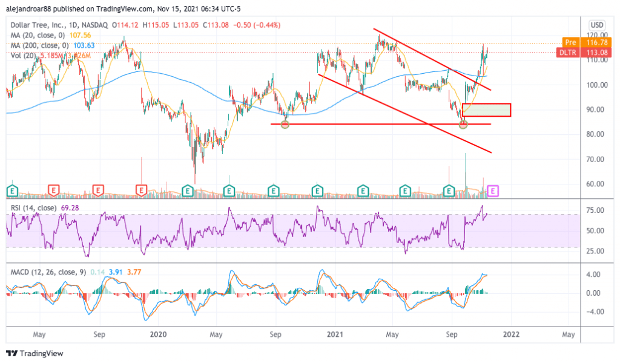The height and width of the screenshot is (364, 620).
Task: Select the red earnings marker just before 2020
Action: (141, 192)
